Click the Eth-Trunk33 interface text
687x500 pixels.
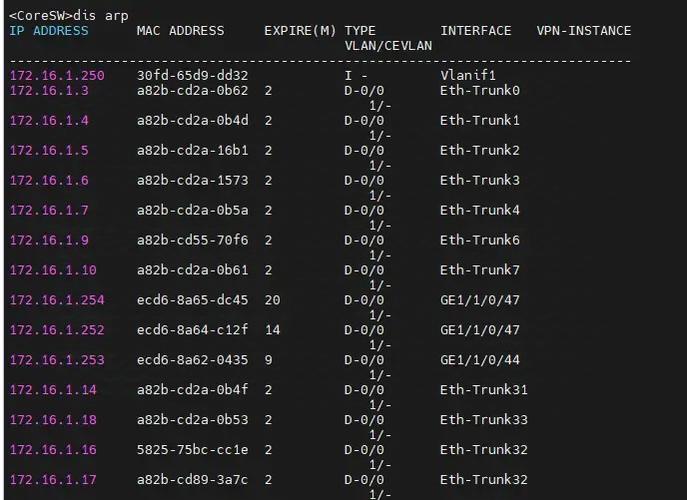pos(483,420)
